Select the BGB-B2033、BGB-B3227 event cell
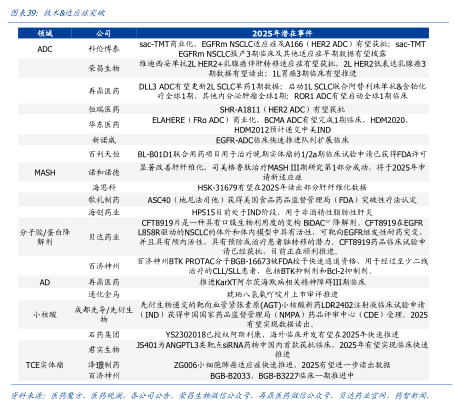454x401 pixels. click(x=282, y=376)
